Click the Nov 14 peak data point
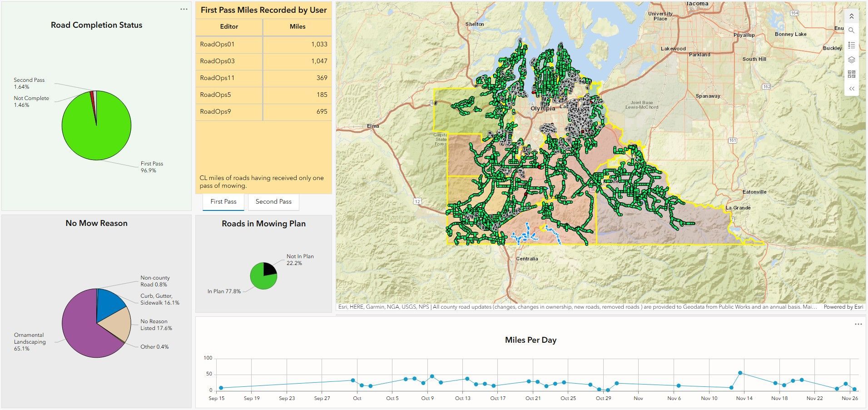868x410 pixels. coord(740,373)
